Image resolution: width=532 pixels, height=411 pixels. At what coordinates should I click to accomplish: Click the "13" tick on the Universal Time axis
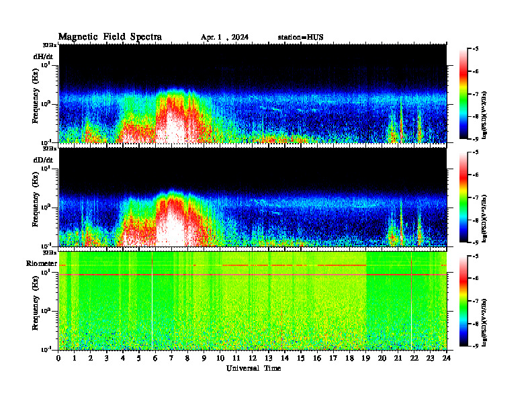click(x=269, y=358)
